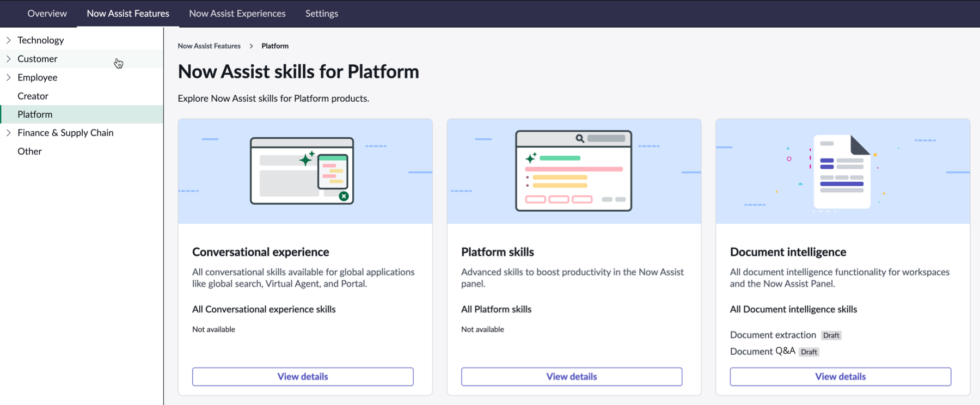Select Finance & Supply Chain category
This screenshot has height=405, width=980.
(x=65, y=133)
